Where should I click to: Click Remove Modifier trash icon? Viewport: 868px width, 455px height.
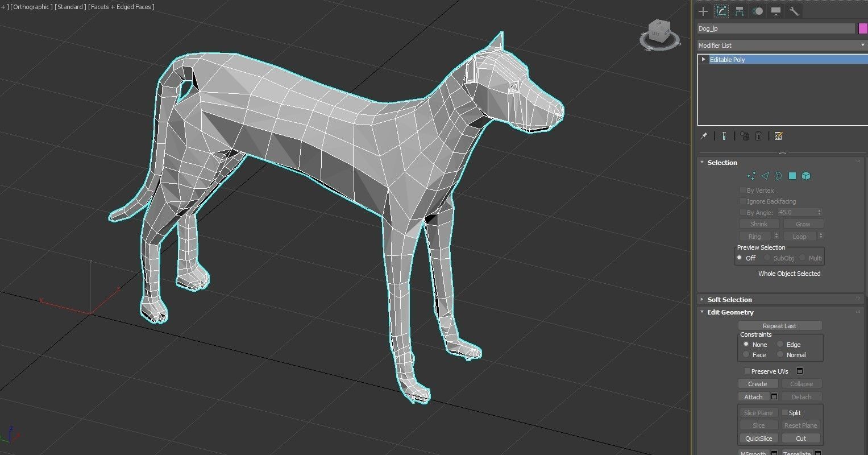click(x=758, y=136)
